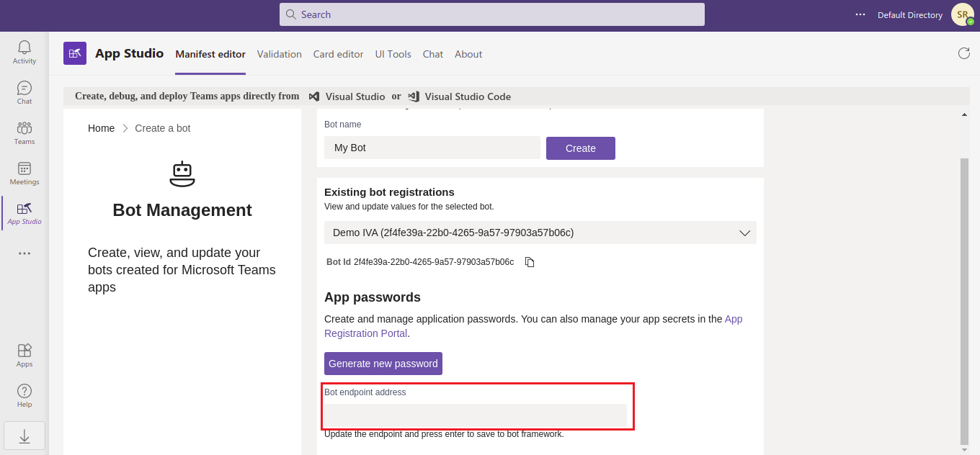
Task: Click the Visual Studio Code logo icon
Action: point(414,96)
